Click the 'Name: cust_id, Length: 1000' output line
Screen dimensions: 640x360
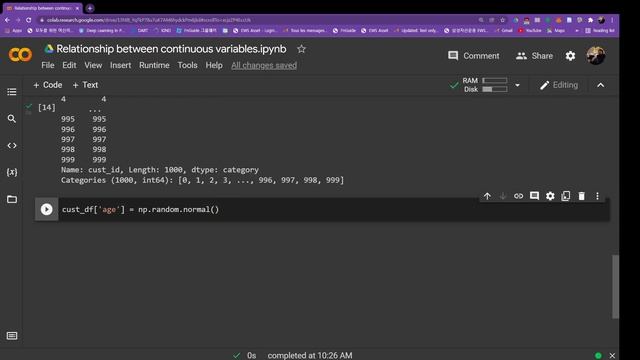(x=160, y=170)
